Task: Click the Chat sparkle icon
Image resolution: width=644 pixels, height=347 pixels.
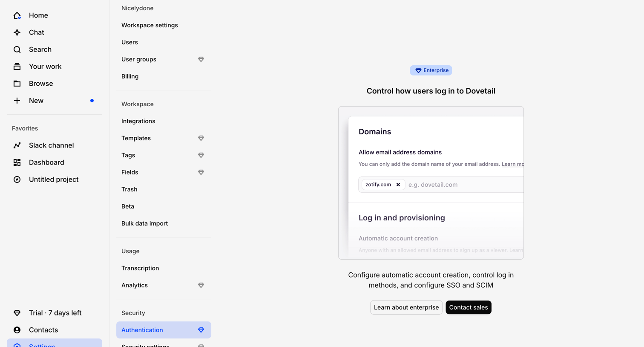Action: pos(17,32)
